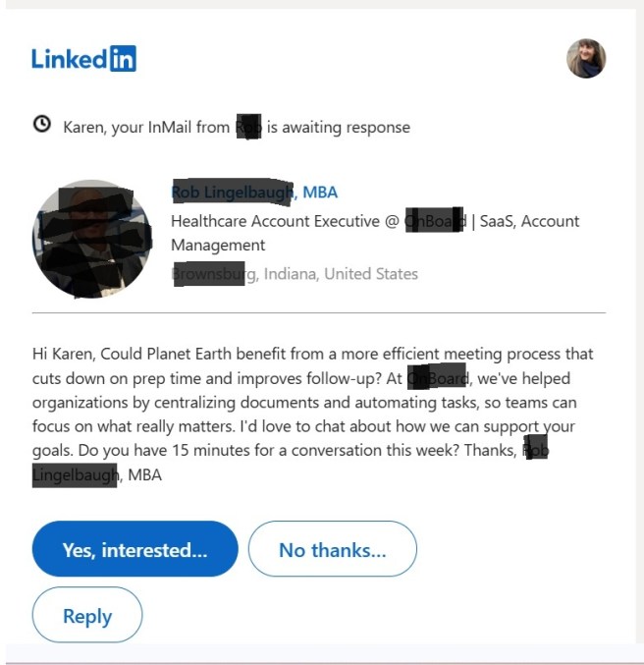Click the 'Hi Karen' message greeting
This screenshot has height=665, width=644.
pyautogui.click(x=61, y=354)
